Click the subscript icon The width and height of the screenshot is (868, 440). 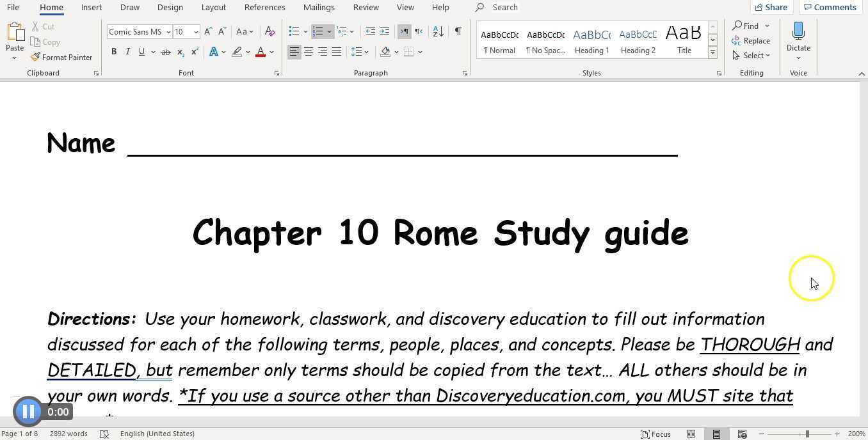(x=181, y=52)
